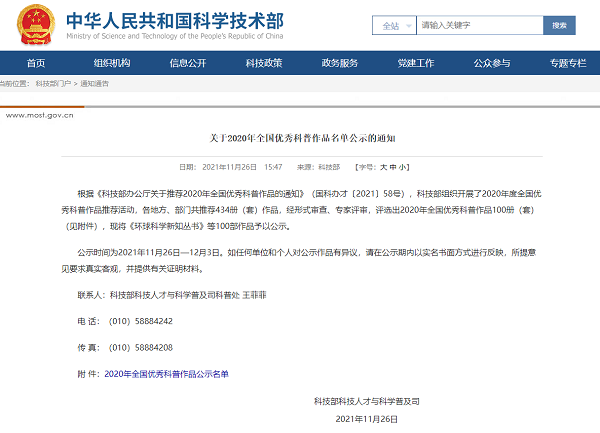Image resolution: width=600 pixels, height=433 pixels.
Task: Open the 2020年全国优秀科普作品公示名单 attachment
Action: click(166, 373)
